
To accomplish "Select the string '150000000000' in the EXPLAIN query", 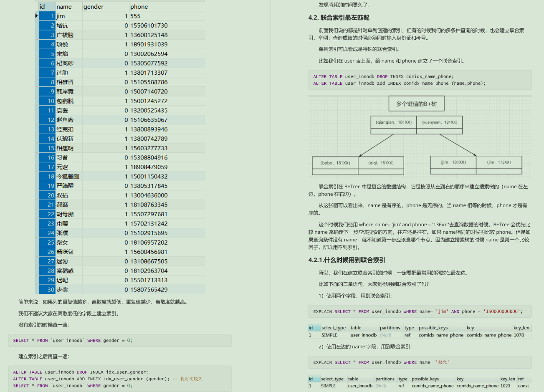I will click(x=501, y=311).
